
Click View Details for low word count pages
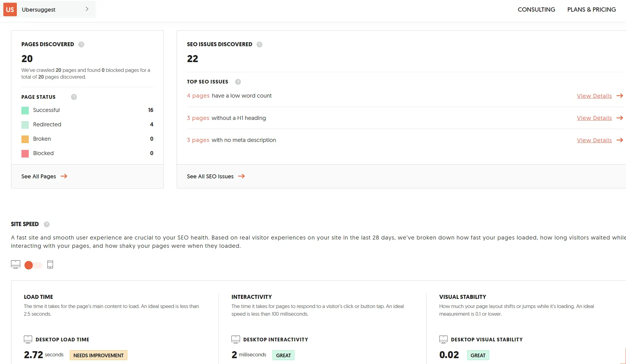594,96
